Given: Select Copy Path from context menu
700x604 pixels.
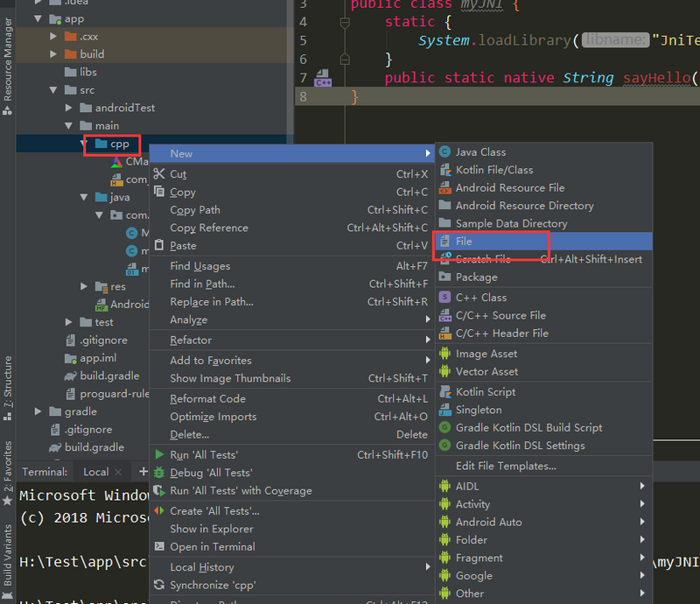Looking at the screenshot, I should click(291, 210).
